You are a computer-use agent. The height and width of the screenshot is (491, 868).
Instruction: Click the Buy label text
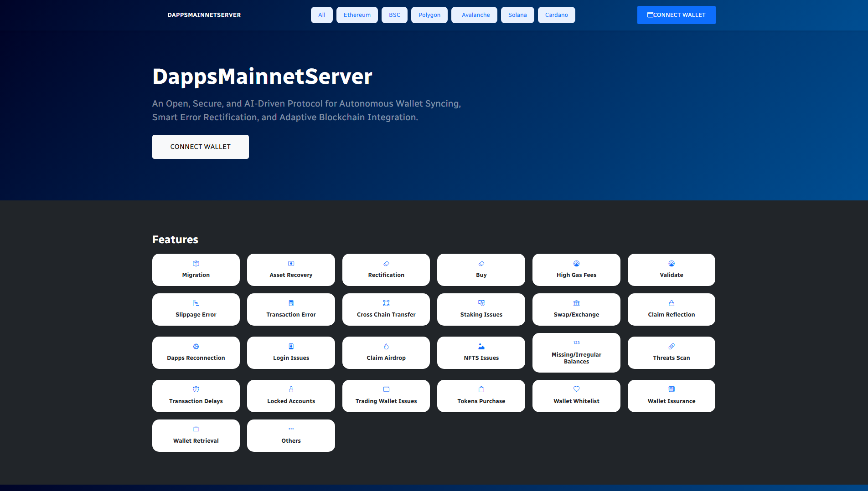coord(481,275)
